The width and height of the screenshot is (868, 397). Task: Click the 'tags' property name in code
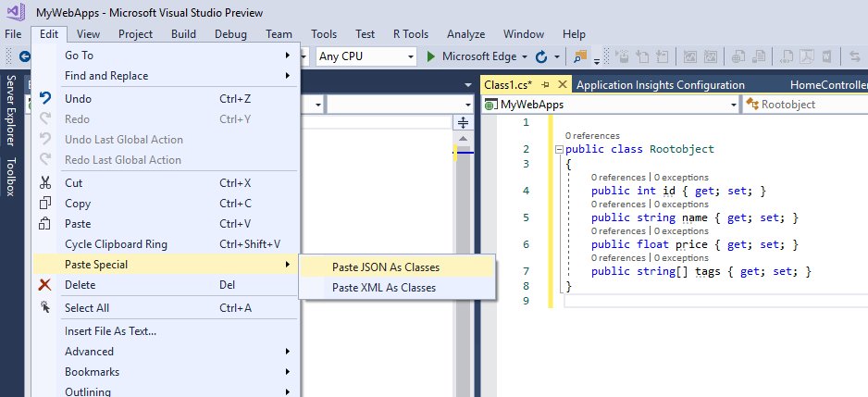(x=708, y=271)
